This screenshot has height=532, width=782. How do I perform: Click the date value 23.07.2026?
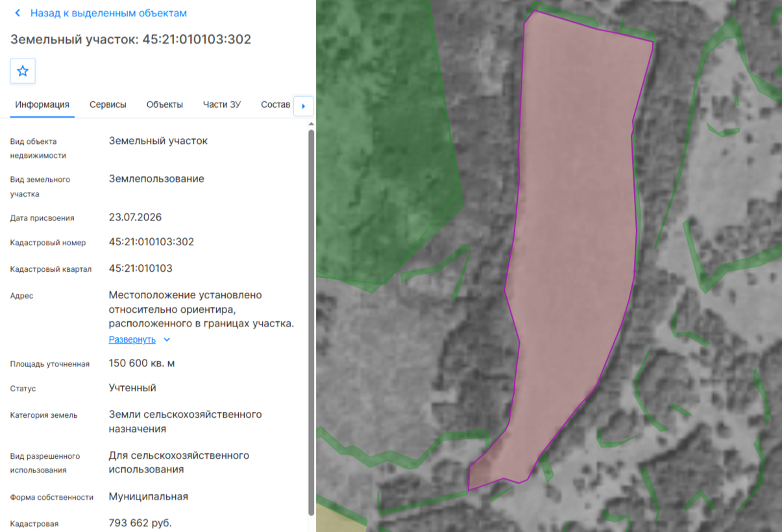(x=135, y=217)
